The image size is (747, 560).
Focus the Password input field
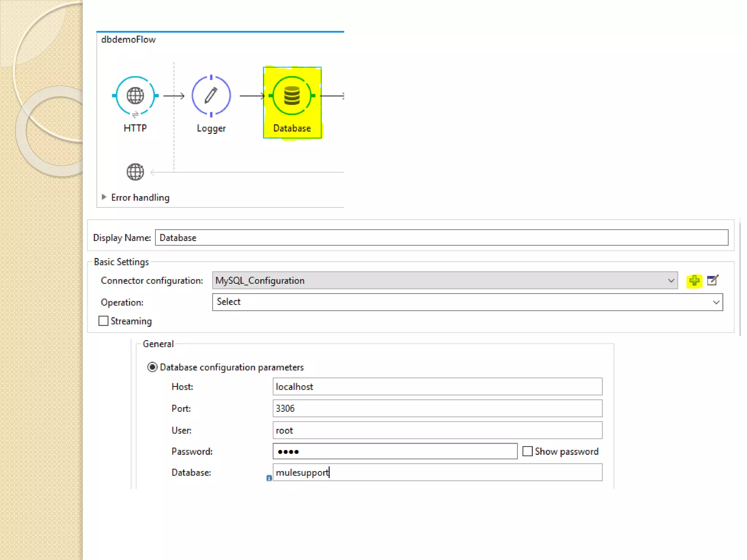pos(395,451)
